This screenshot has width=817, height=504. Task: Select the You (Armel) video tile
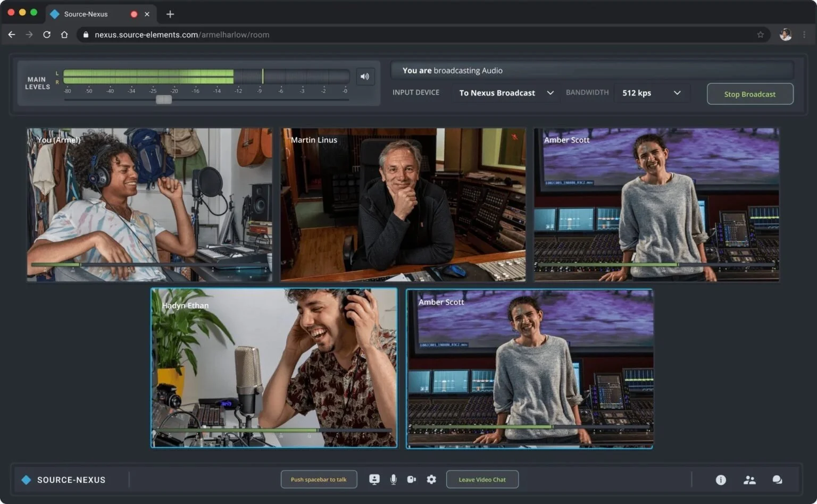point(149,205)
